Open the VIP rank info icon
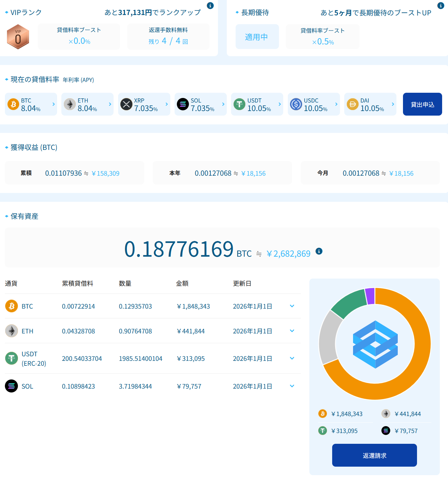Viewport: 448px width, 482px height. coord(210,6)
